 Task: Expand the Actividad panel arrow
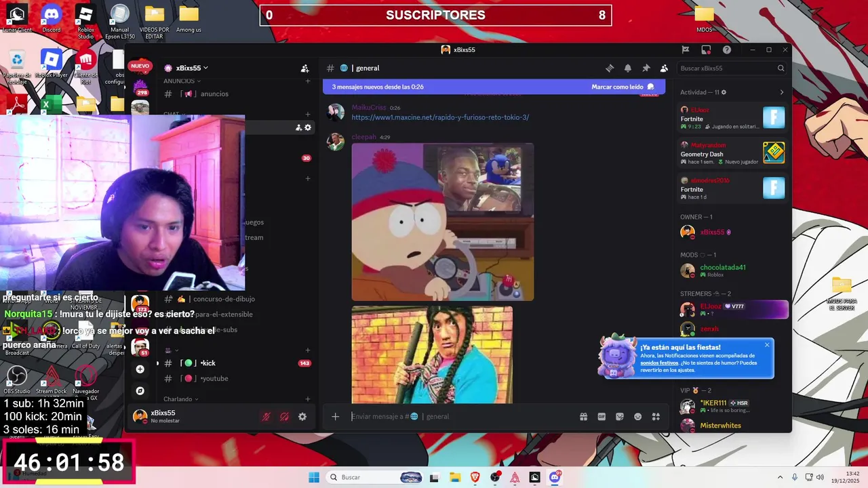(x=781, y=92)
